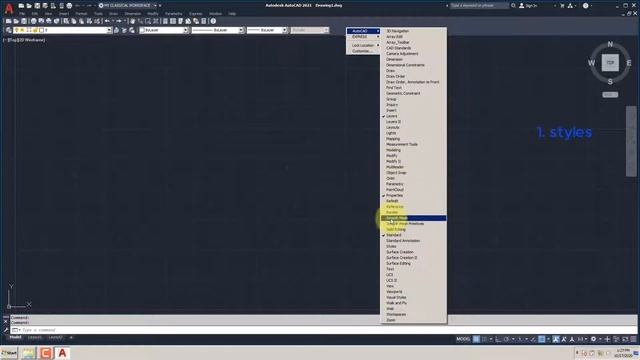
Task: Open the File menu
Action: [x=22, y=14]
